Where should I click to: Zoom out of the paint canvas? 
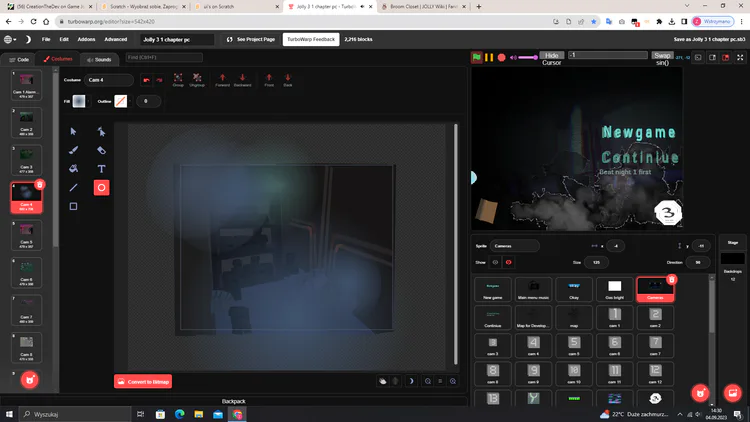428,381
